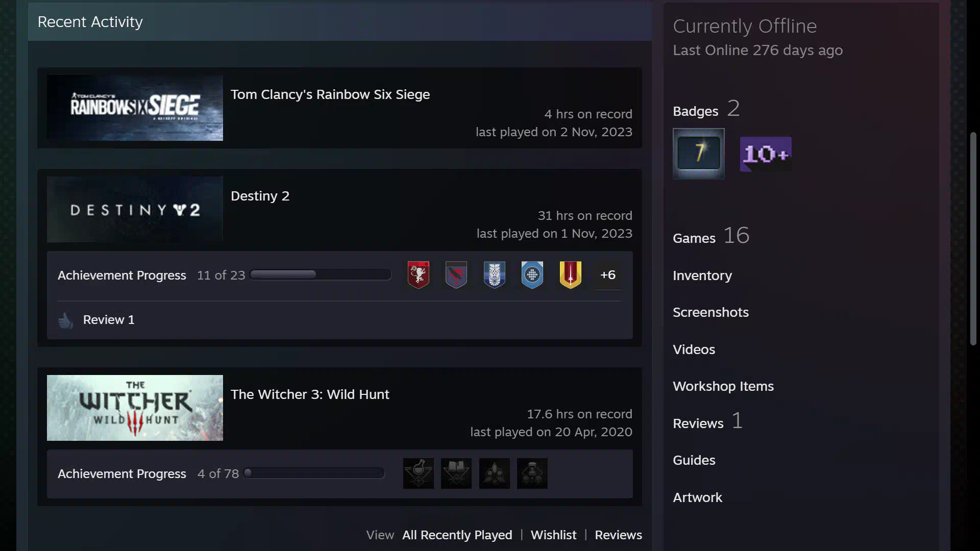Open Tom Clancy's Rainbow Six Siege title link

coord(330,95)
